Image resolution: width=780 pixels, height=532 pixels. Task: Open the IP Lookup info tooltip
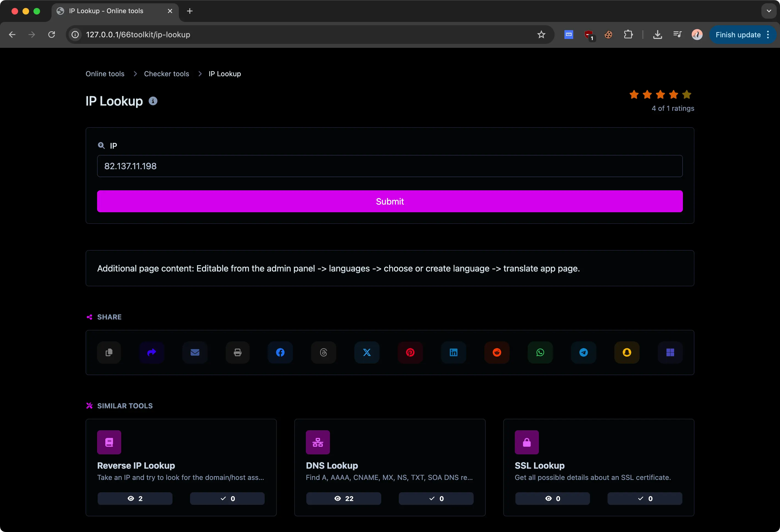(x=153, y=101)
